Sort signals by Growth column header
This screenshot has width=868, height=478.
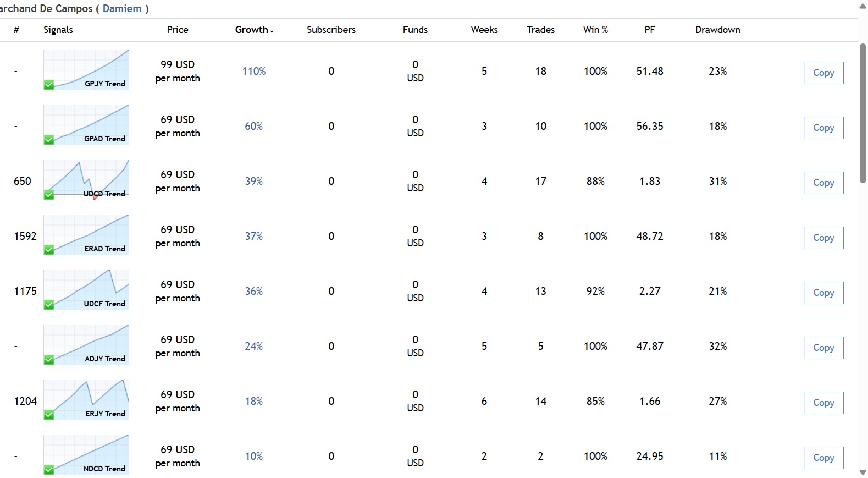pyautogui.click(x=254, y=30)
